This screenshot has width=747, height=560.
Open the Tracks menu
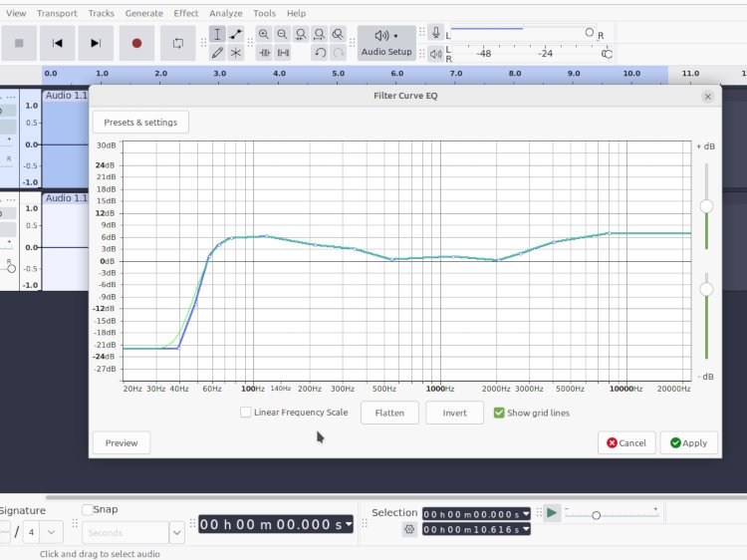pos(101,13)
